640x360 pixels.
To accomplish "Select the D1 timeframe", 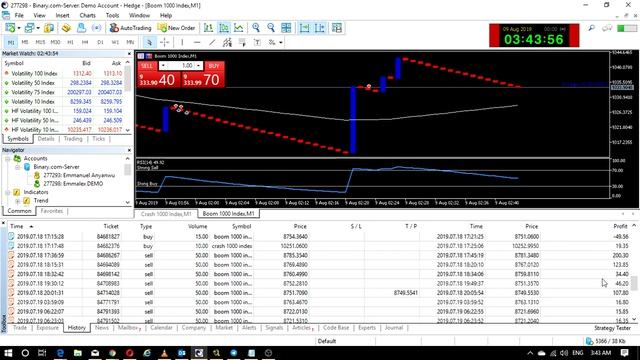I will pos(100,42).
